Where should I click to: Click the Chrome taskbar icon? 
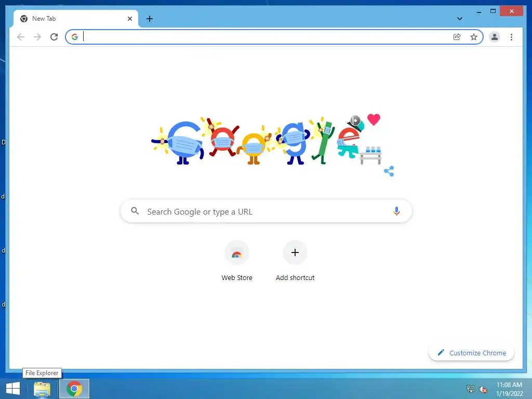coord(74,389)
